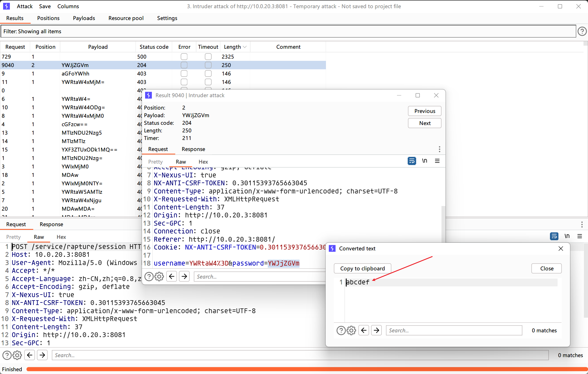Toggle Timeout checkbox for request 729
The height and width of the screenshot is (374, 588).
[208, 57]
